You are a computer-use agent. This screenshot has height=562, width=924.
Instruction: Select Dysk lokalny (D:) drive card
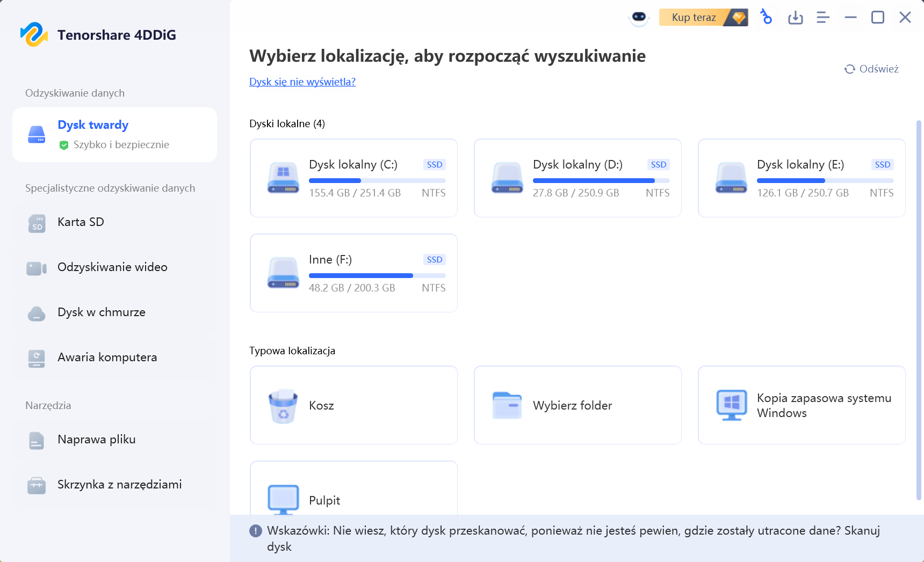tap(577, 178)
